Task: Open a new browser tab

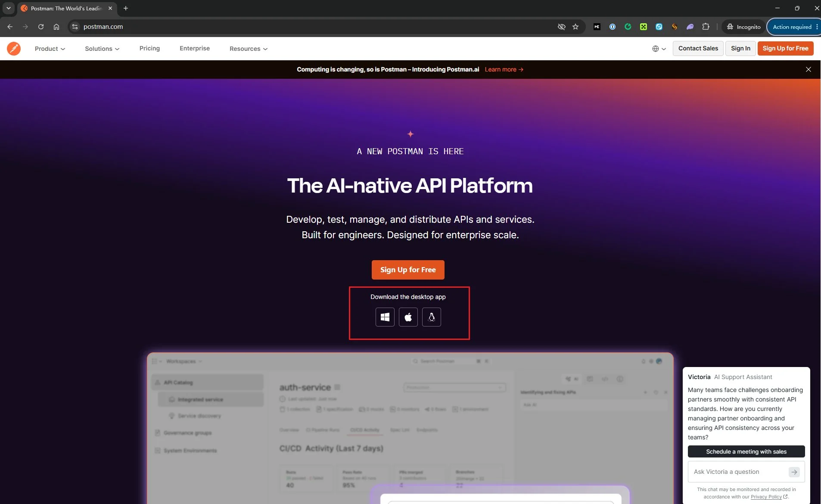Action: click(x=126, y=8)
